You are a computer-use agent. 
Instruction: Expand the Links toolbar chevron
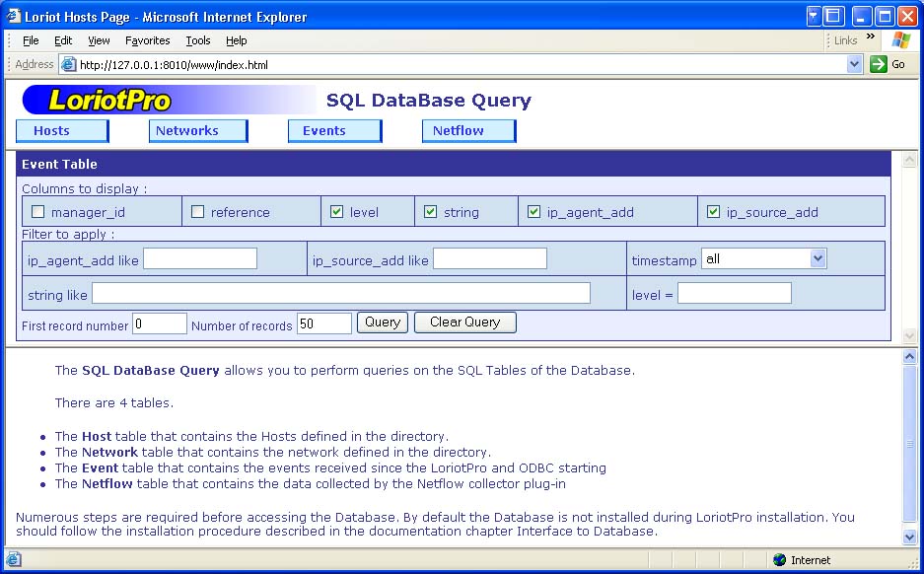point(871,36)
